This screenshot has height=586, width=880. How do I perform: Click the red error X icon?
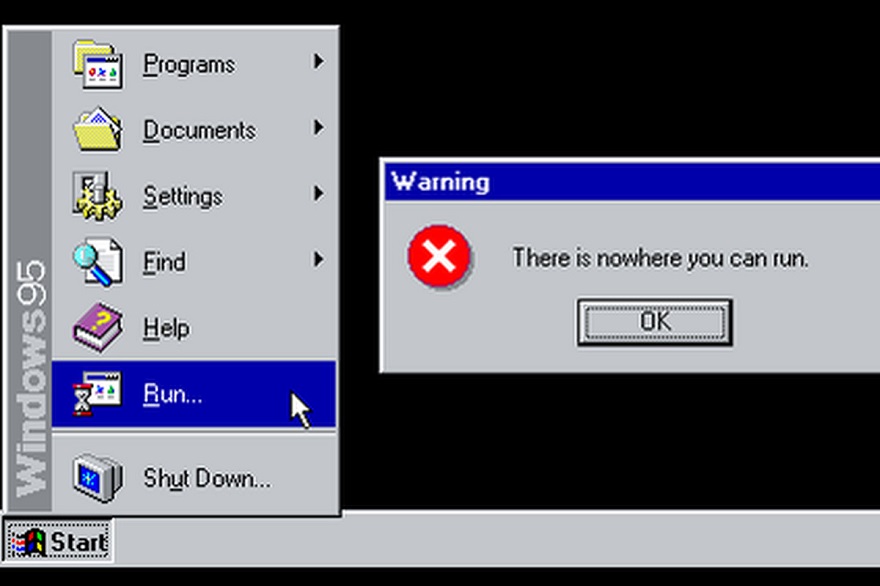pos(439,257)
